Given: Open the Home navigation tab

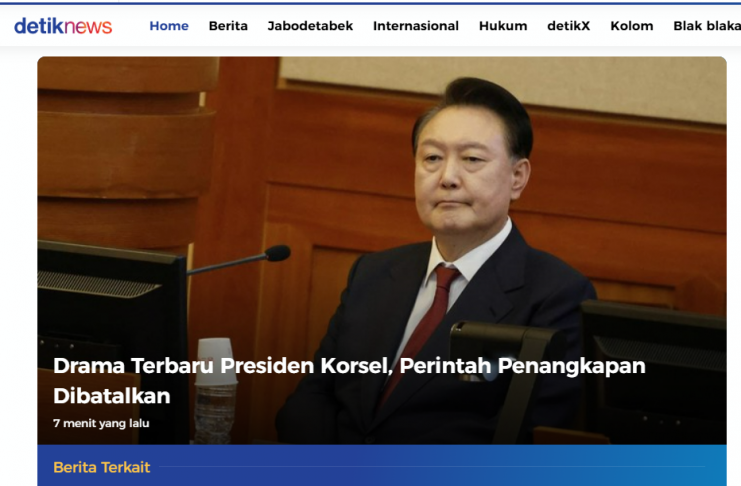Looking at the screenshot, I should coord(169,26).
